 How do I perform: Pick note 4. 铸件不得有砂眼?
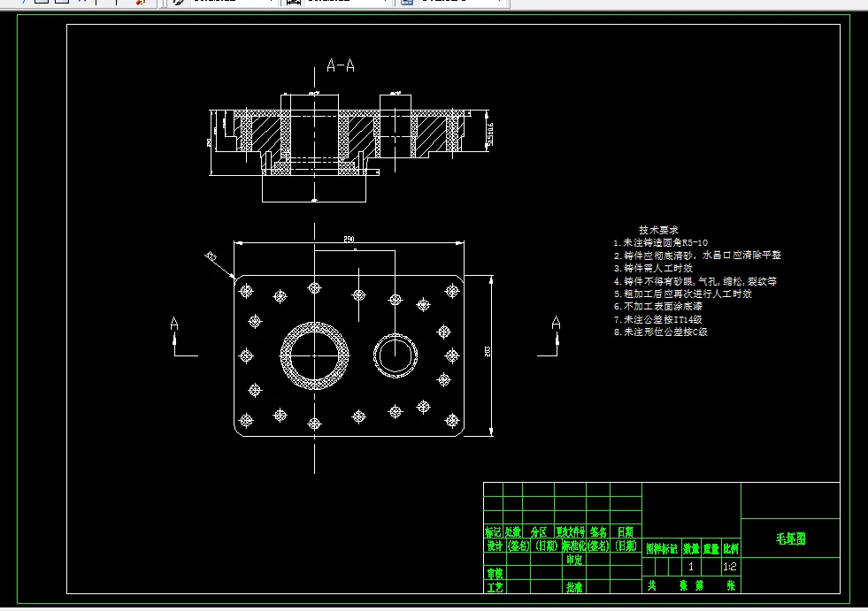pos(695,281)
